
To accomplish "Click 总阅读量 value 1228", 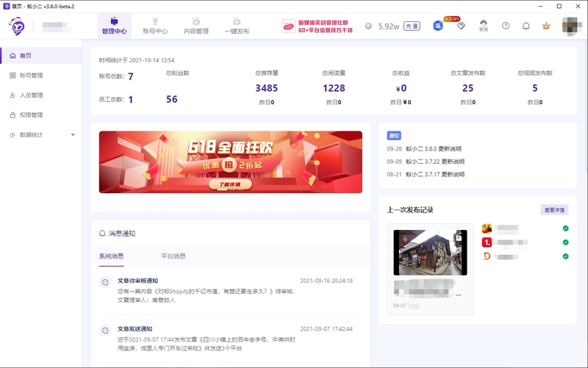I will point(334,88).
